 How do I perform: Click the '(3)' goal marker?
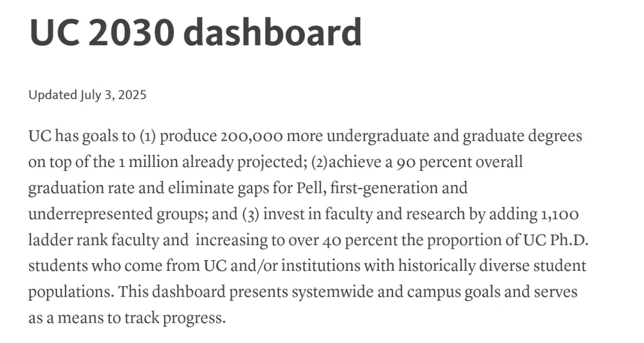click(x=249, y=214)
